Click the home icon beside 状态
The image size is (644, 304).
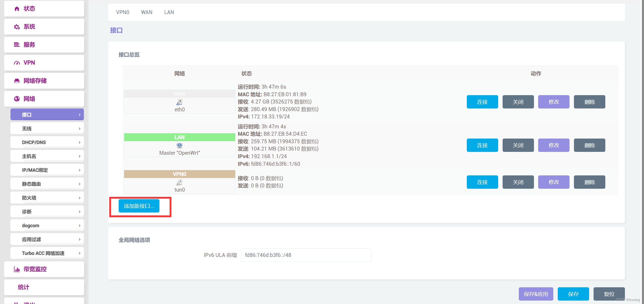coord(17,9)
